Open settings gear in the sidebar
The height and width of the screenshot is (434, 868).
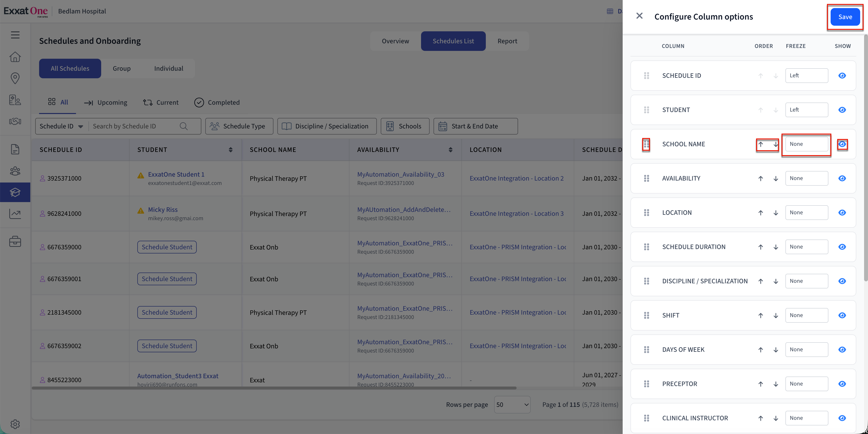point(15,424)
